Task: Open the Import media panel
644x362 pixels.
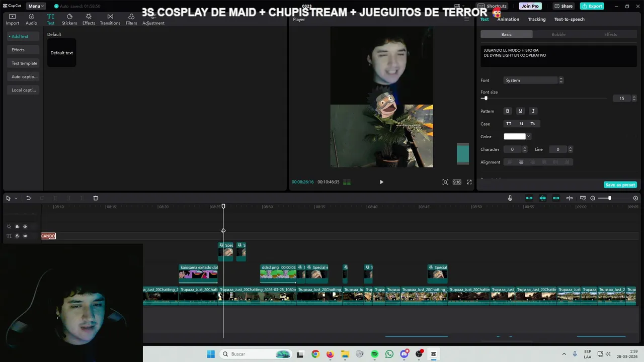Action: pyautogui.click(x=13, y=19)
